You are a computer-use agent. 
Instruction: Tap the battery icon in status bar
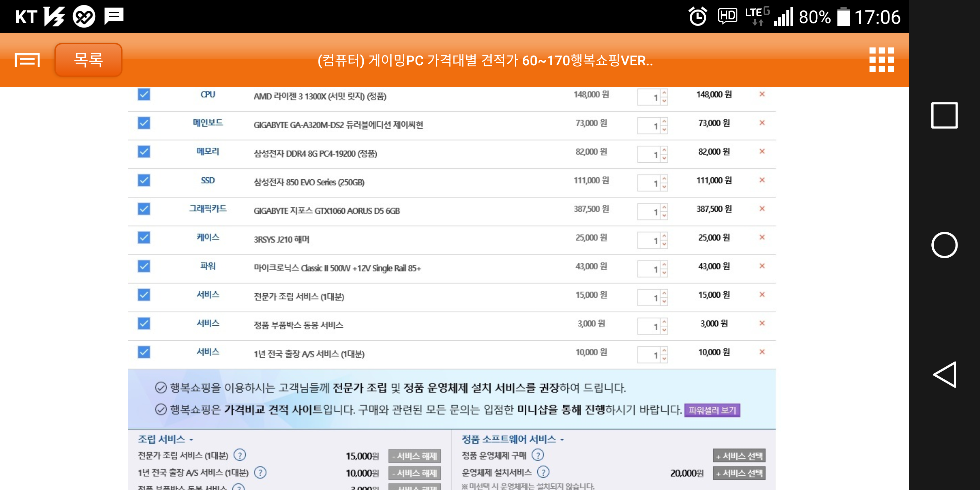click(843, 16)
